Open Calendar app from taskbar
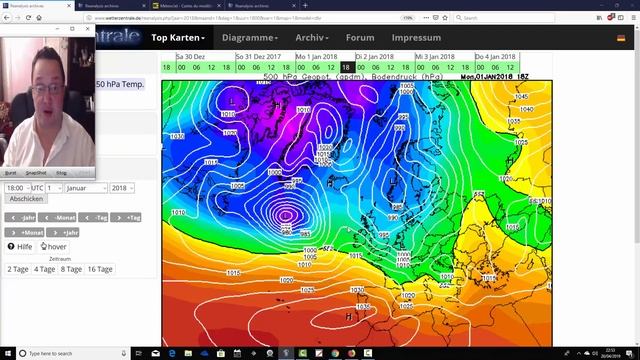This screenshot has height=360, width=640. tap(237, 353)
